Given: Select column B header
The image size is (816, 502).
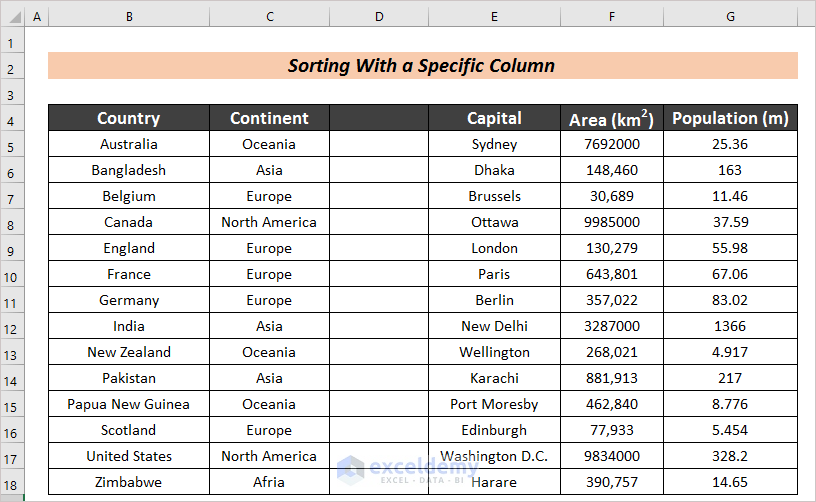Looking at the screenshot, I should pyautogui.click(x=129, y=18).
